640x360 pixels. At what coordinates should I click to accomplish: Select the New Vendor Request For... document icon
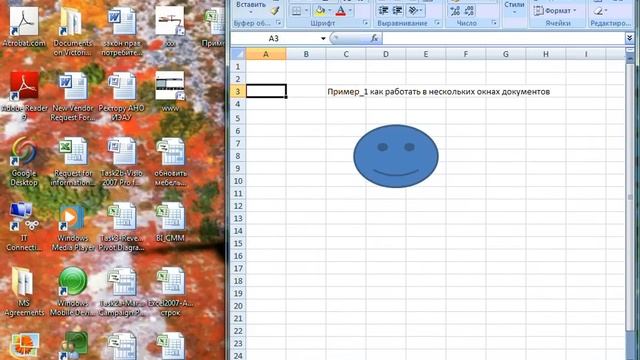click(73, 96)
